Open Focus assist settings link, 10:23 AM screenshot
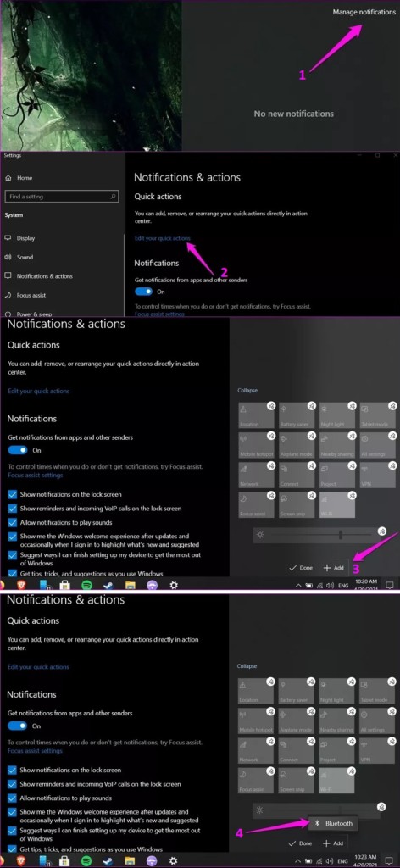Image resolution: width=400 pixels, height=868 pixels. pyautogui.click(x=36, y=751)
